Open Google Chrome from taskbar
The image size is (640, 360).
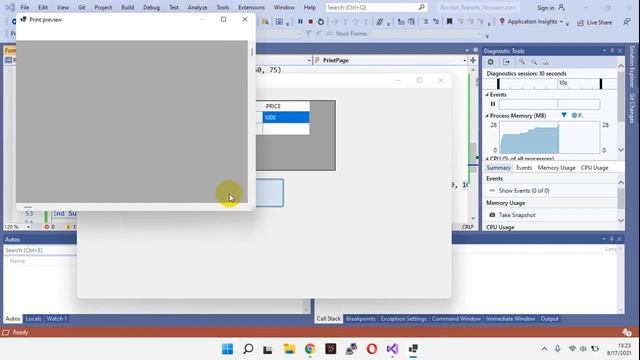[310, 349]
